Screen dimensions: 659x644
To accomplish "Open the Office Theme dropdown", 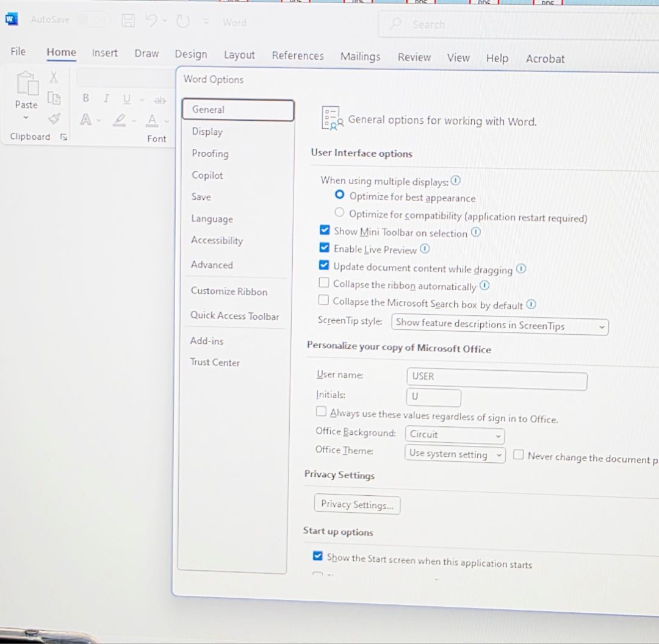I will click(455, 454).
